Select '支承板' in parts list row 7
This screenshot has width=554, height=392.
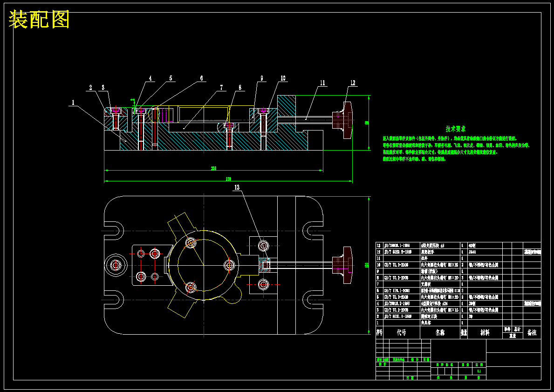click(x=427, y=284)
